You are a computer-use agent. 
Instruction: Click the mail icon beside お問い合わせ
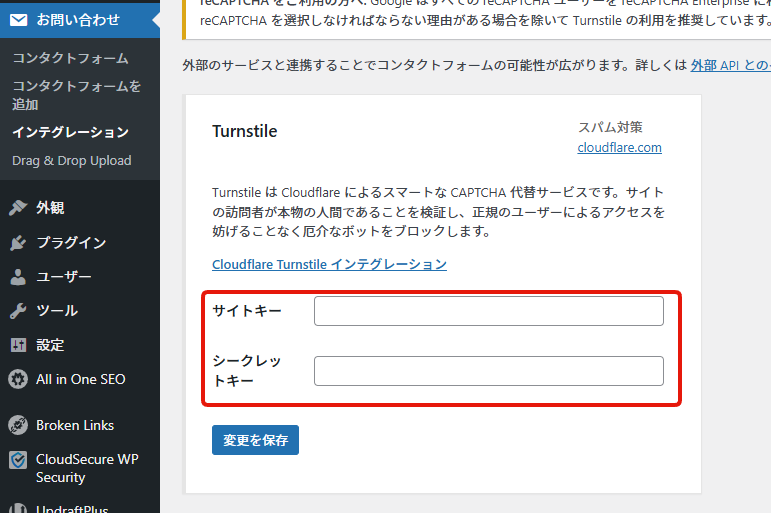click(x=18, y=20)
